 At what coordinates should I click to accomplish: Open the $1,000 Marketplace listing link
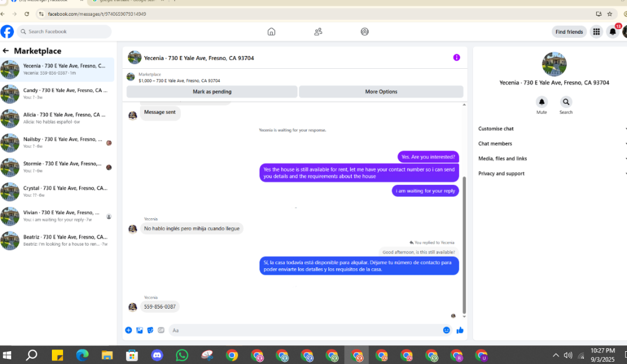(x=179, y=80)
